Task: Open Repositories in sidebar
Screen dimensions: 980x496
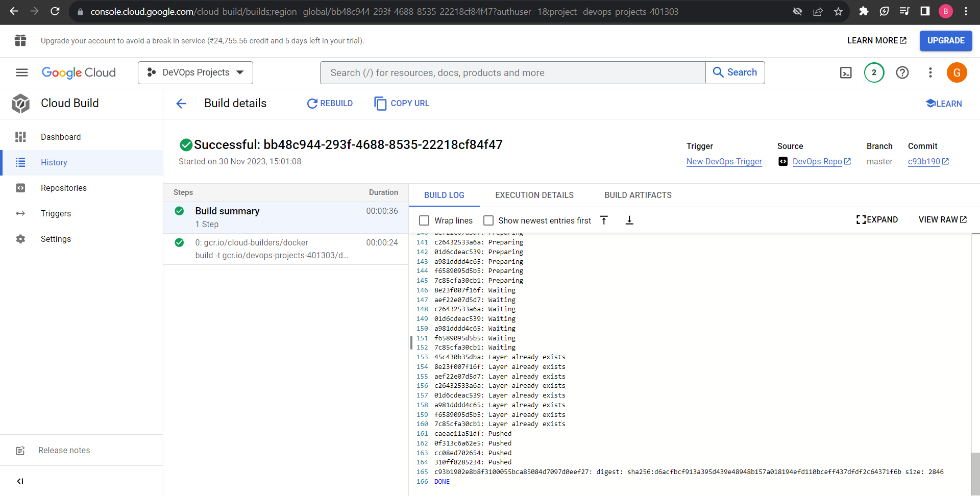Action: [x=82, y=188]
